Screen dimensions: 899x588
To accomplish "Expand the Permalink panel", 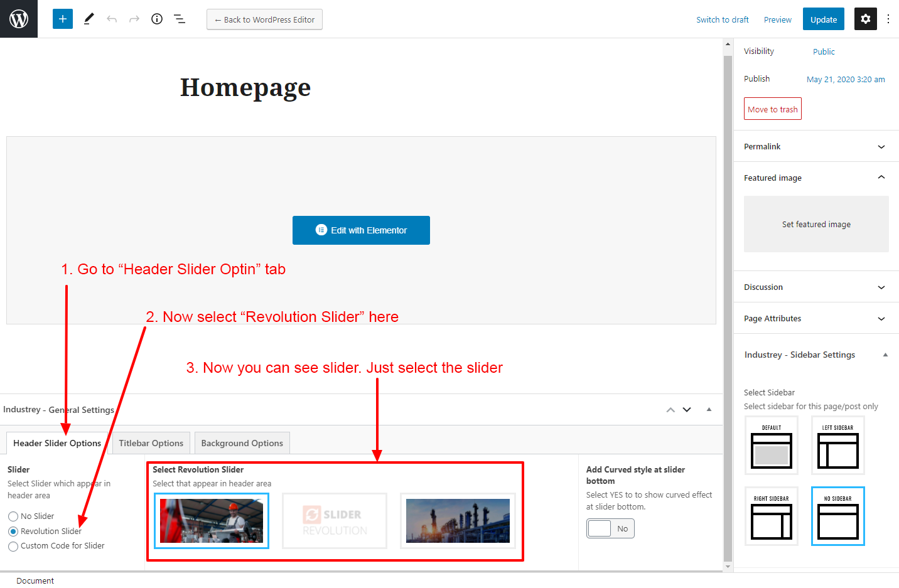I will tap(816, 146).
